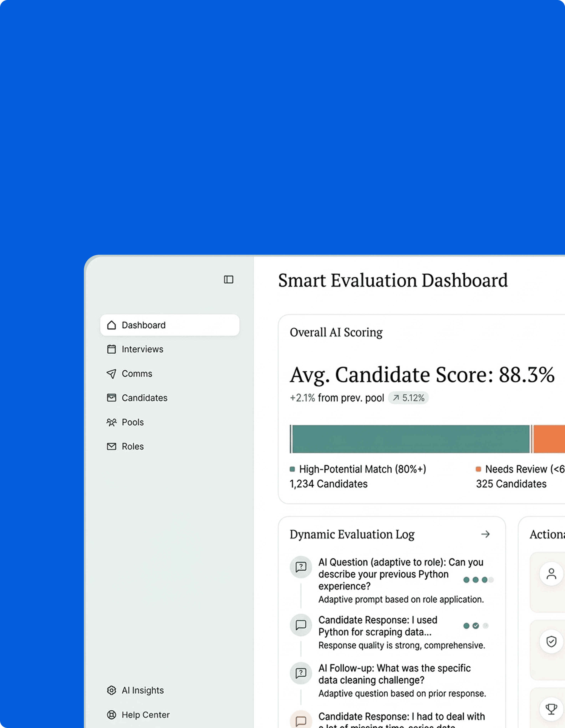Open Dynamic Evaluation Log via its arrow
This screenshot has width=565, height=728.
tap(486, 534)
